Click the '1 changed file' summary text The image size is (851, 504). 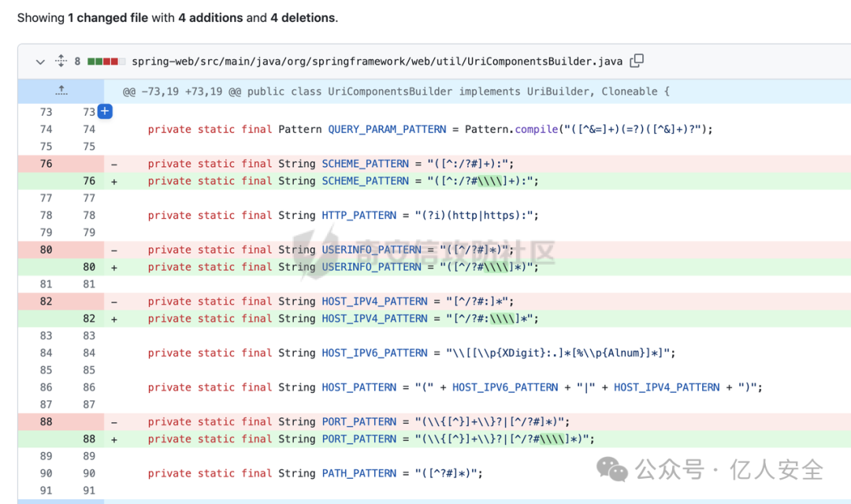click(x=107, y=18)
